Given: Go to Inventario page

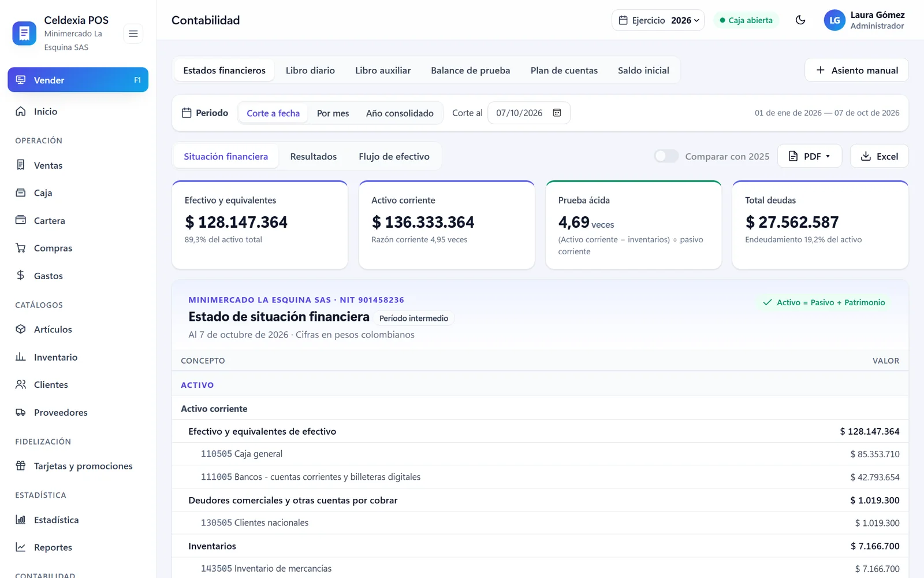Looking at the screenshot, I should (x=78, y=357).
